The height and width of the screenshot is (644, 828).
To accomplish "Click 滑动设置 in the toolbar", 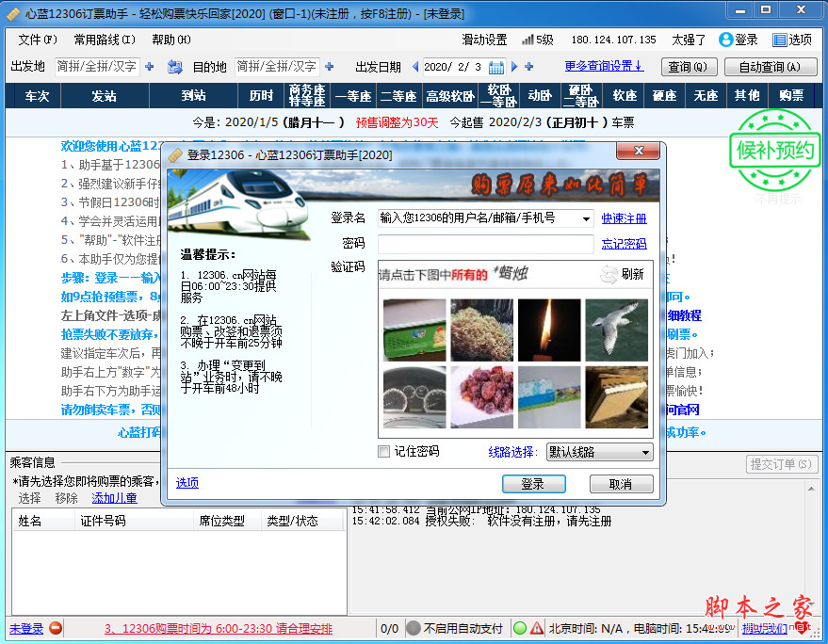I will tap(484, 40).
